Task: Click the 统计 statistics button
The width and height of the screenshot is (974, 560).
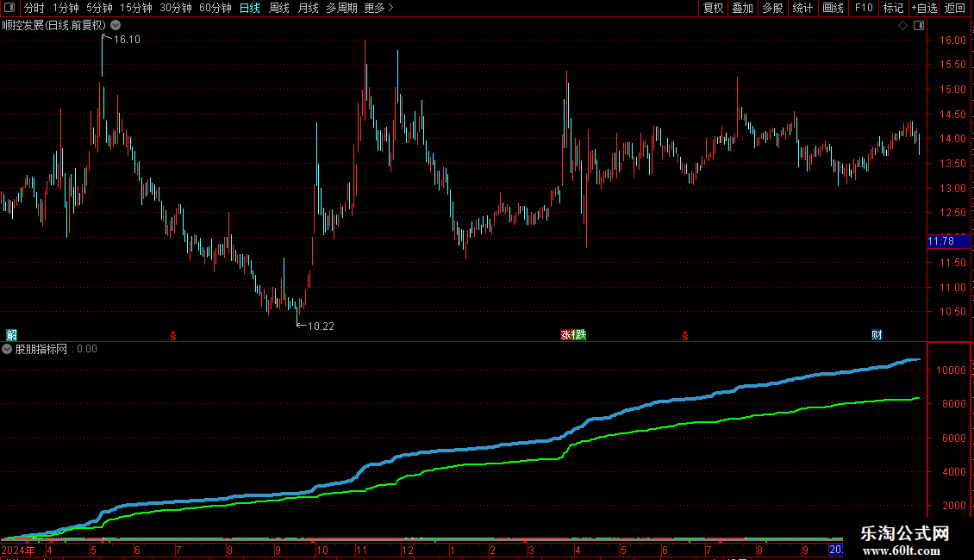Action: (802, 8)
